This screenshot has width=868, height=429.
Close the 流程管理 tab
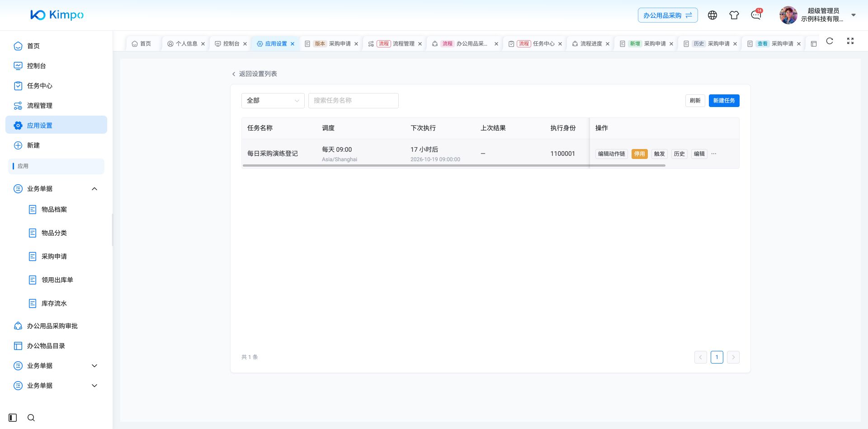[x=420, y=44]
